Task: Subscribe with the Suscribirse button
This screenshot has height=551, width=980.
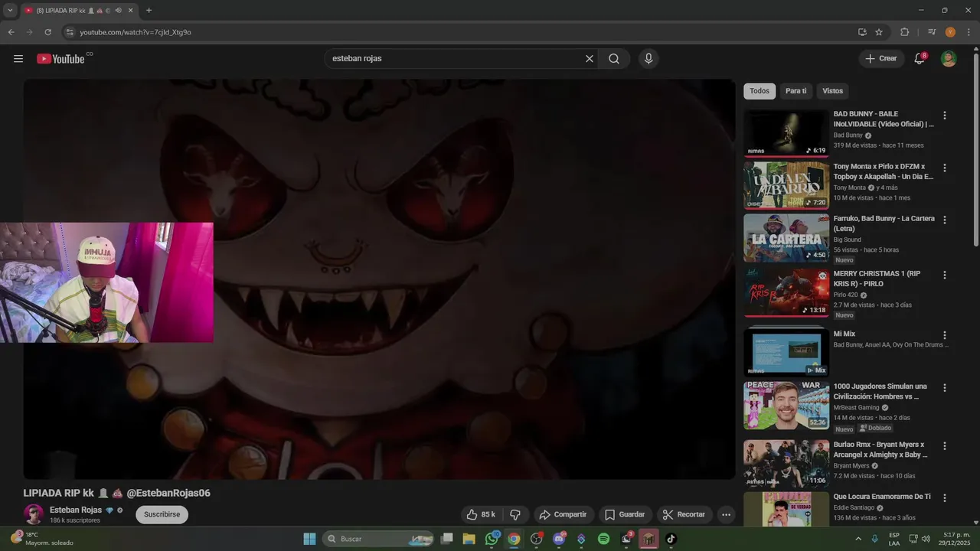Action: point(162,514)
